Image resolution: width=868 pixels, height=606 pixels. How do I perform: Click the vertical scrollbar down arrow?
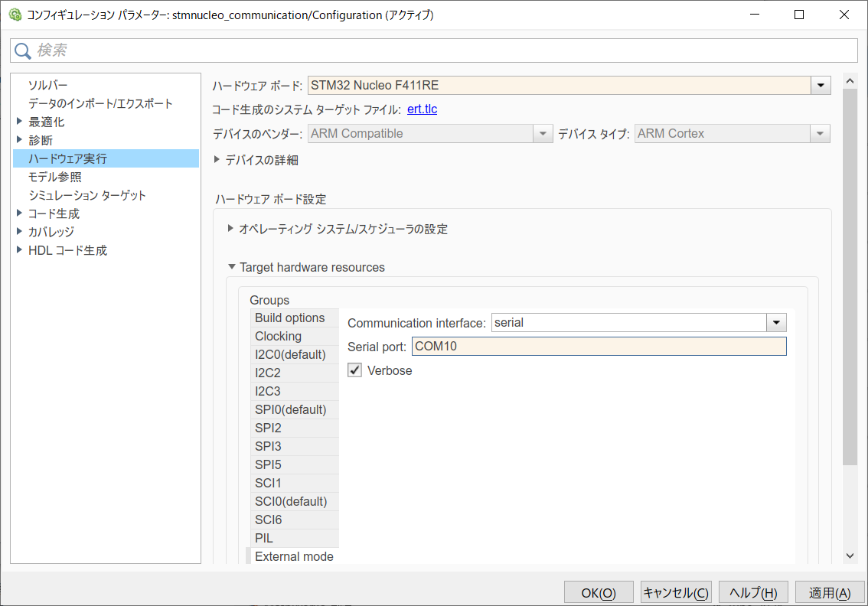850,555
